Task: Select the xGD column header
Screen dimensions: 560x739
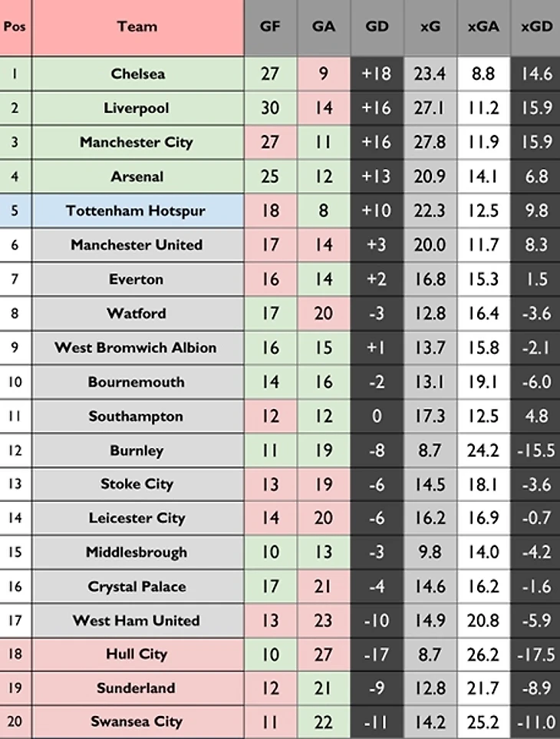Action: (536, 27)
